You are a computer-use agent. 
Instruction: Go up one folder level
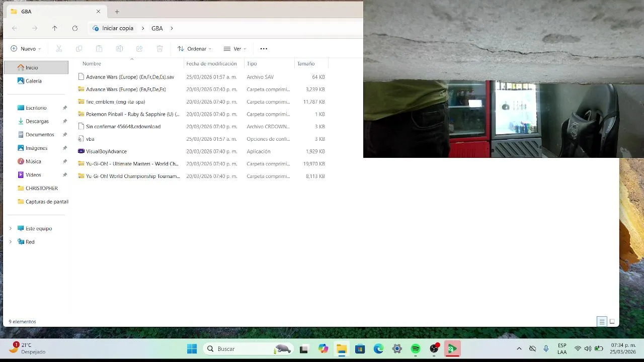55,28
